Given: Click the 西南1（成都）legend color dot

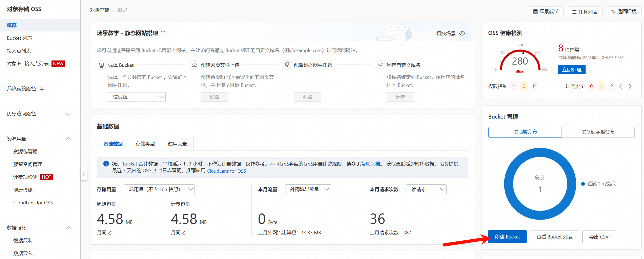Looking at the screenshot, I should 583,184.
